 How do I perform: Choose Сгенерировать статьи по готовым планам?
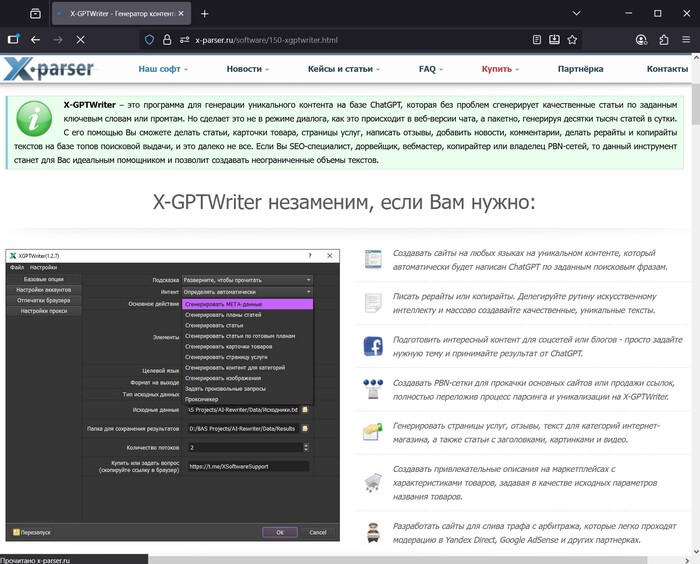point(247,336)
